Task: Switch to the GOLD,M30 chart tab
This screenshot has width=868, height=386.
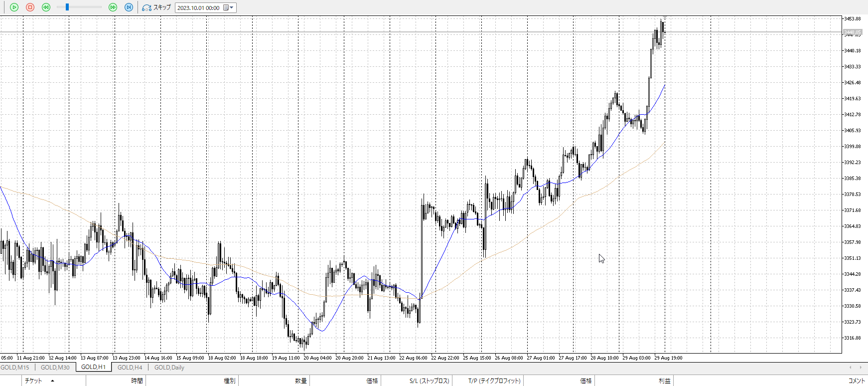Action: [55, 368]
